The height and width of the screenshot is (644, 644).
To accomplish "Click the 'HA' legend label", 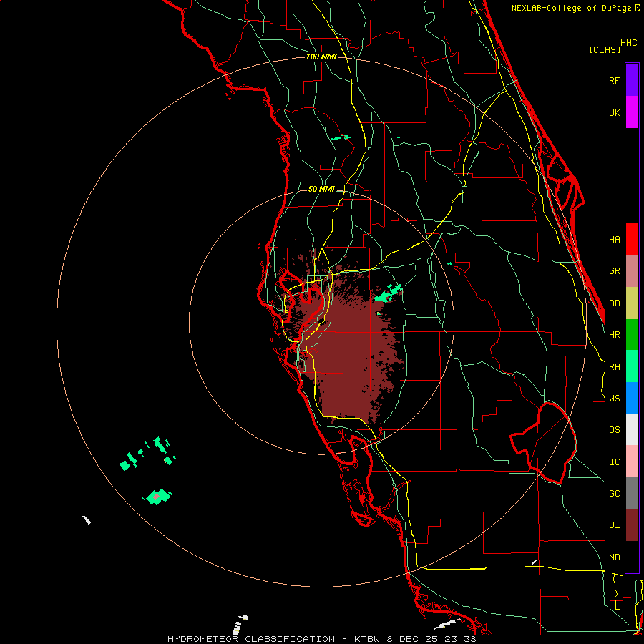I will (614, 240).
